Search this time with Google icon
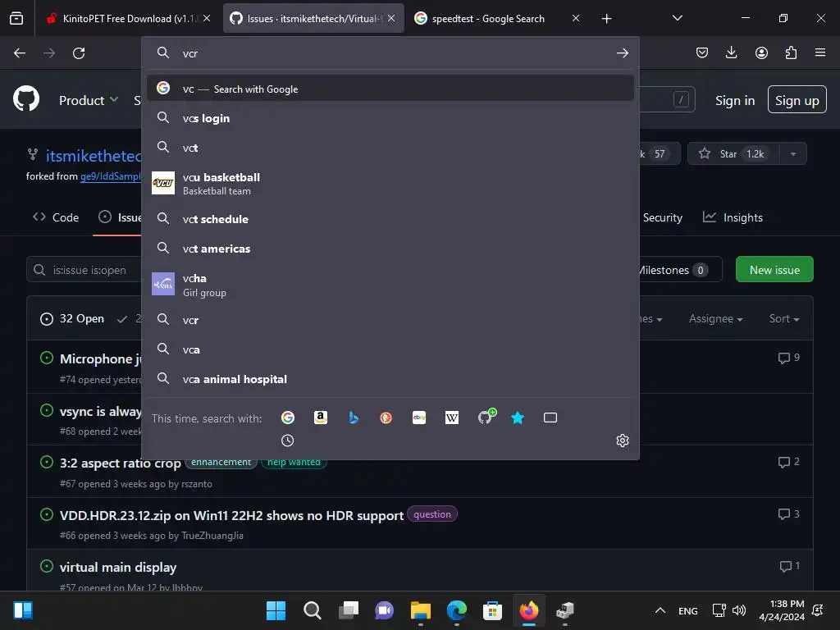The height and width of the screenshot is (630, 840). tap(288, 418)
